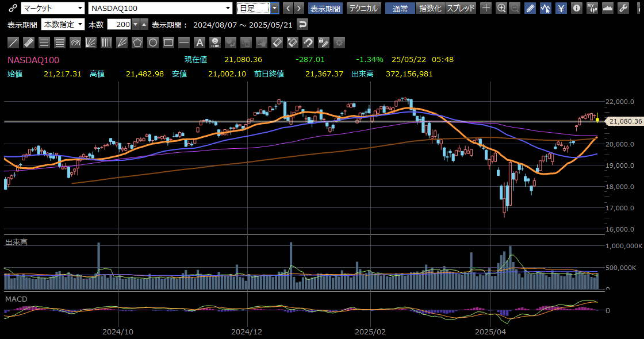Switch to スプレッド spread chart mode
Screen dimensions: 644x339
[461, 8]
